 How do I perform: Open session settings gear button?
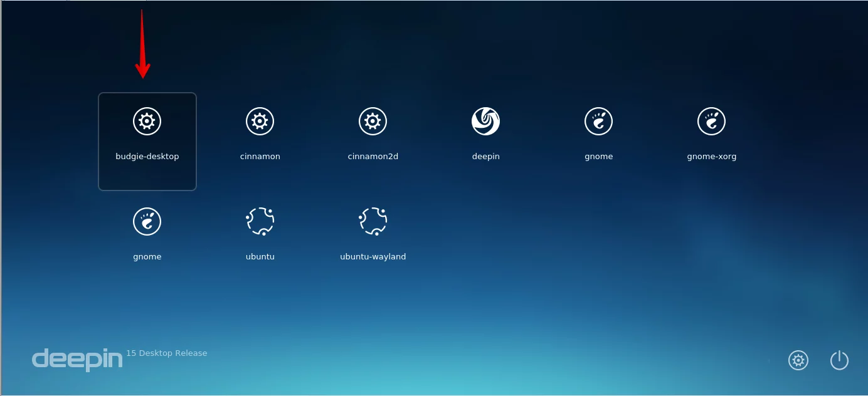pos(798,360)
